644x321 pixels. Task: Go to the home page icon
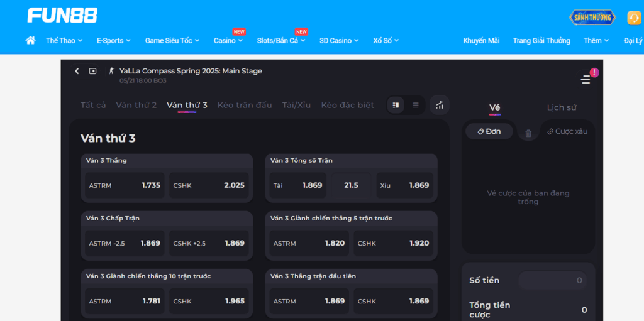[30, 40]
